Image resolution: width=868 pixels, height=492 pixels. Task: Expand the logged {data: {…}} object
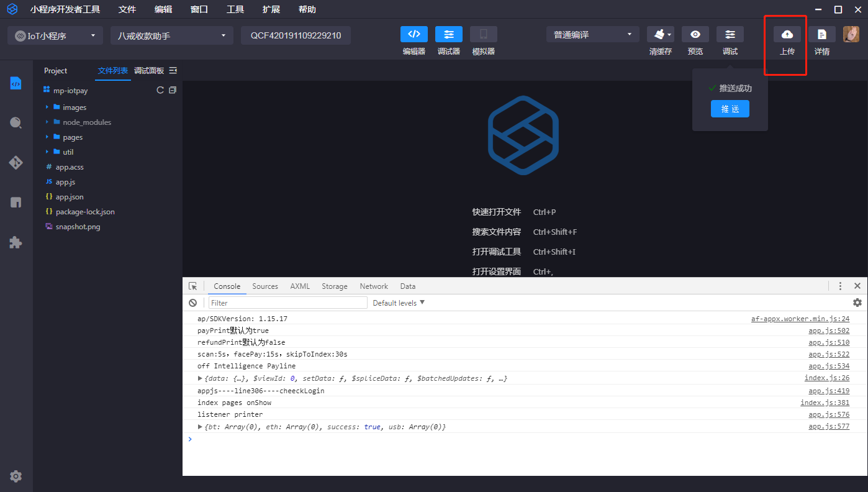(x=200, y=378)
